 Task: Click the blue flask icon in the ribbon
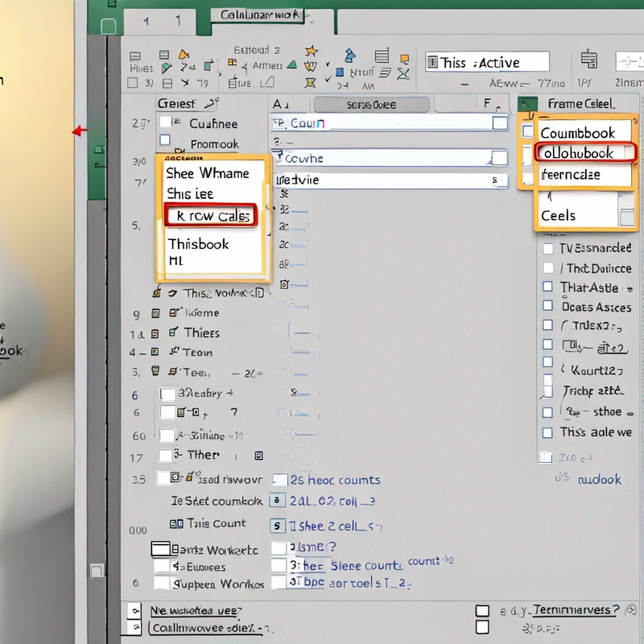tap(349, 56)
